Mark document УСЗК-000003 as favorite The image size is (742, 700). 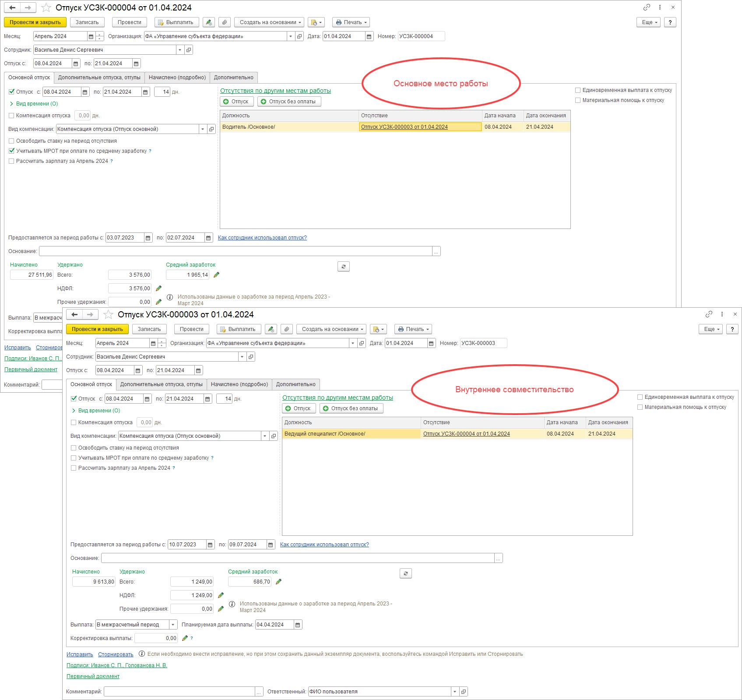point(108,314)
